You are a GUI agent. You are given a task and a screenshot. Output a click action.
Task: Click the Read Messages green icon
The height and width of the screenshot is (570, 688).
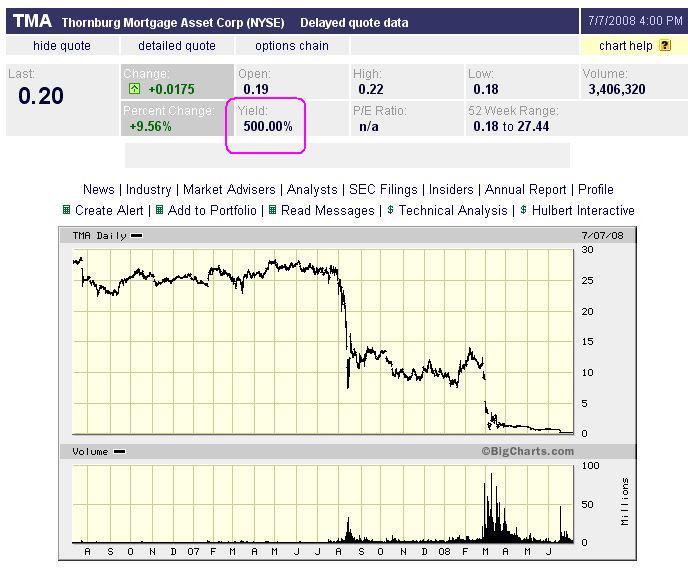(x=272, y=210)
